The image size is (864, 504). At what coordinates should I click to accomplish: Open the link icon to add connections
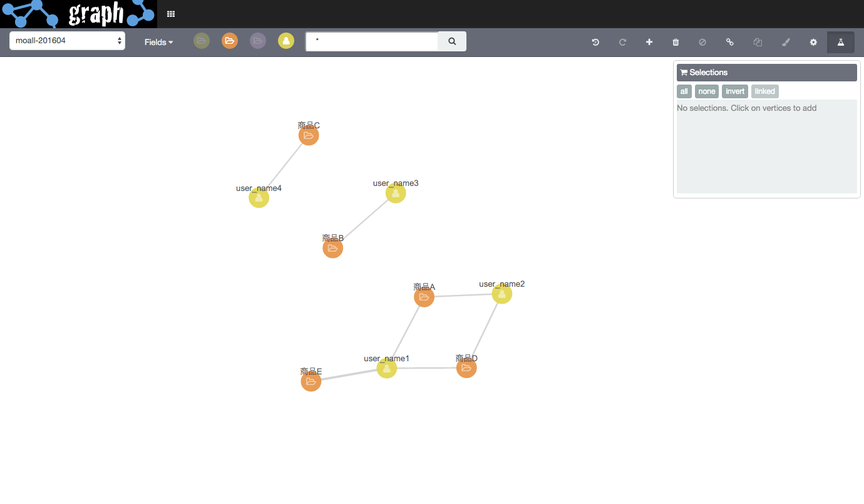tap(730, 42)
